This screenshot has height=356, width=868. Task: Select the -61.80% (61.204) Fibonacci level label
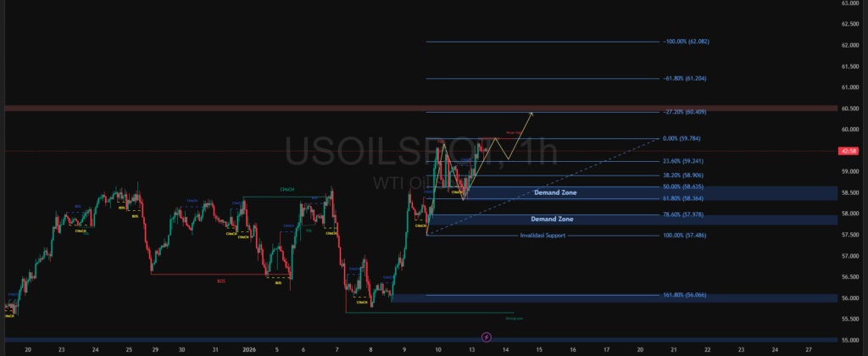pyautogui.click(x=685, y=79)
